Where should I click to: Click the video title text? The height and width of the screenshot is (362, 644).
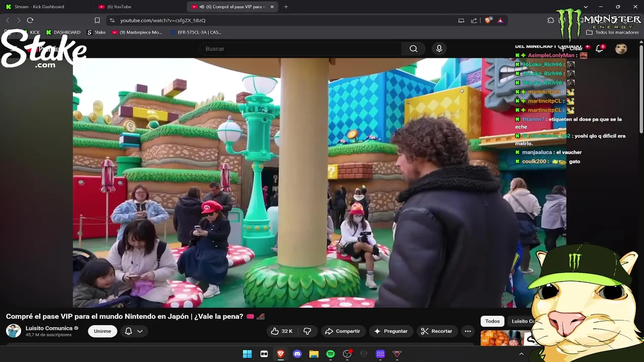click(x=125, y=316)
